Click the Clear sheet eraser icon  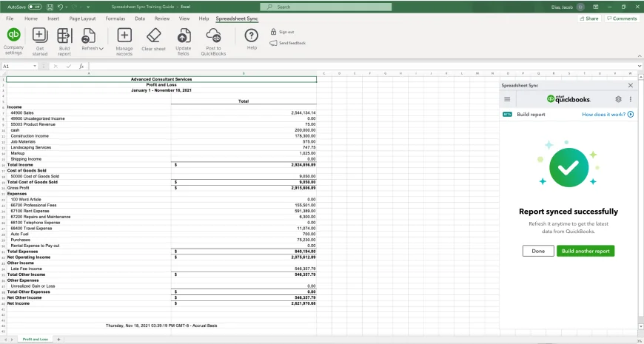click(x=154, y=36)
